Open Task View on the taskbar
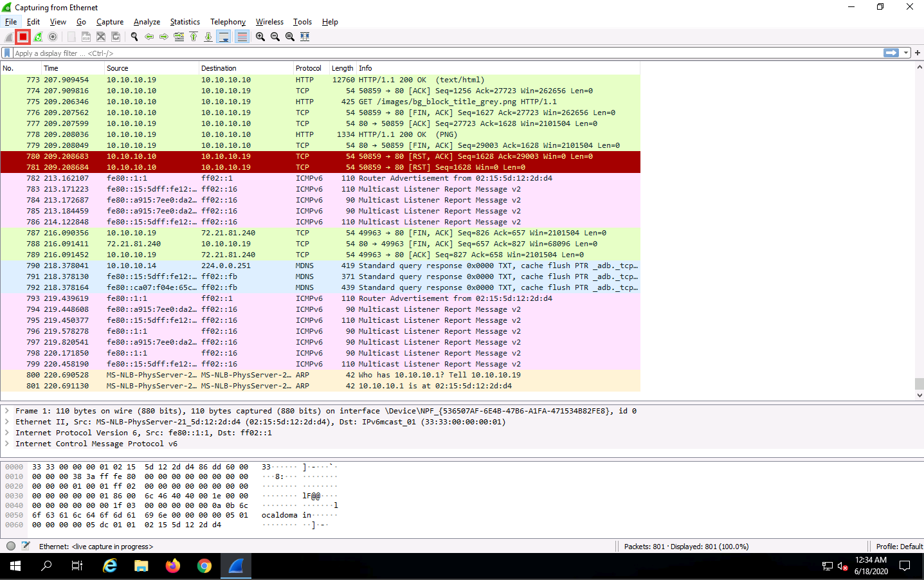 (x=77, y=566)
